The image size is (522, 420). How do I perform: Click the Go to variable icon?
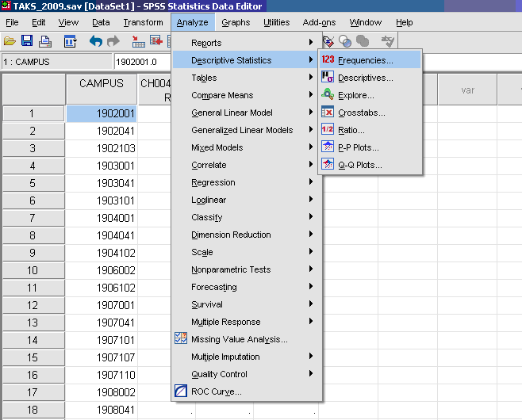click(155, 41)
